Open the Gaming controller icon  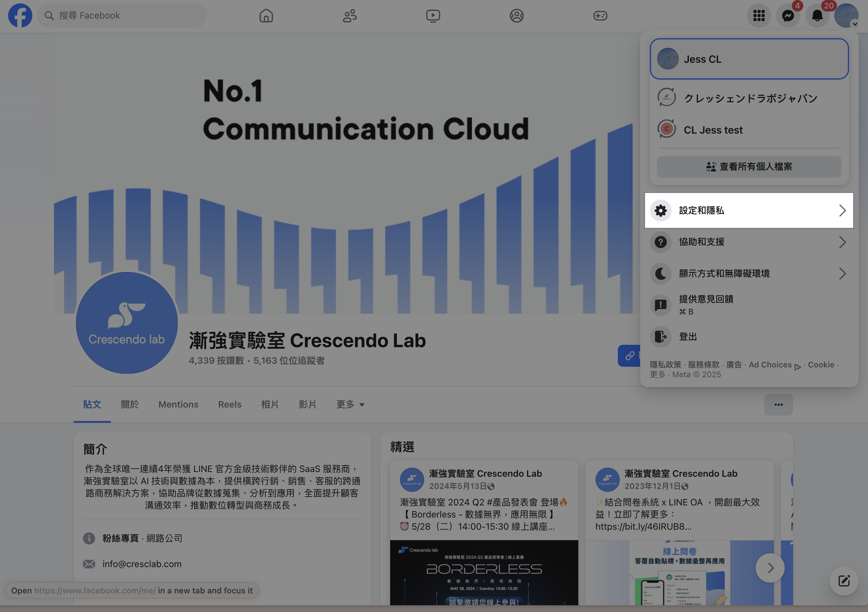click(x=600, y=16)
